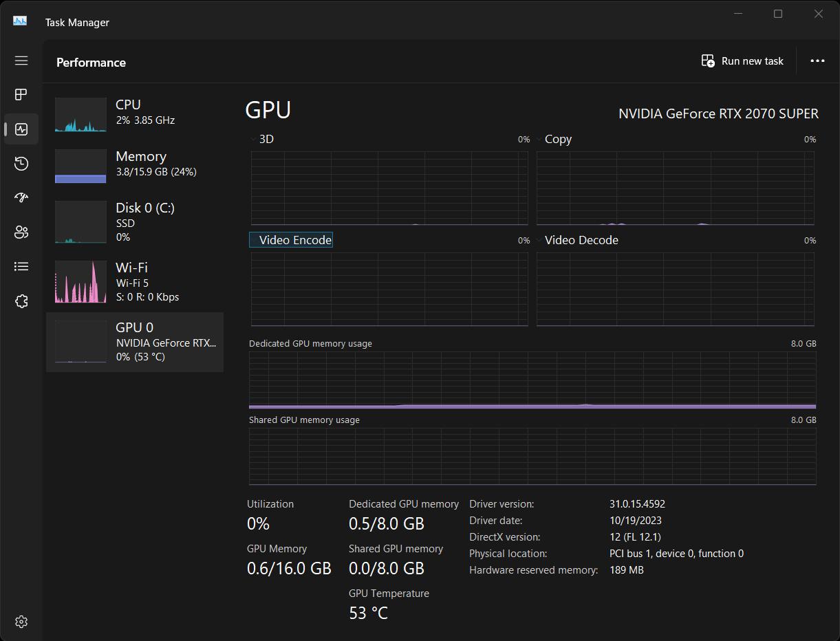Viewport: 840px width, 641px height.
Task: Go to the Processes page icon
Action: pyautogui.click(x=21, y=94)
